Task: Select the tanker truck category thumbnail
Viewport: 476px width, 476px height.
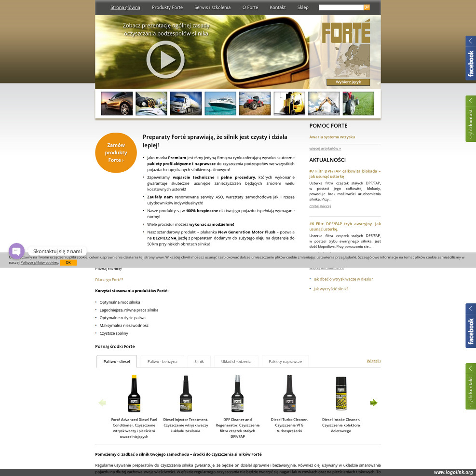Action: (186, 104)
